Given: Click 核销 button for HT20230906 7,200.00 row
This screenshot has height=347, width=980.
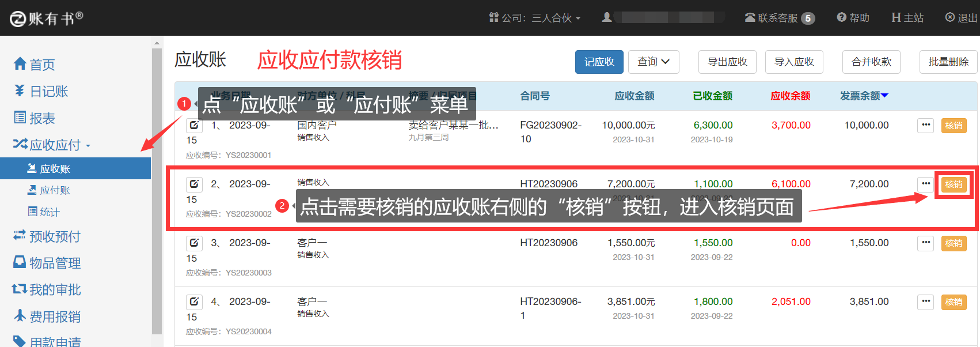Looking at the screenshot, I should pos(954,184).
